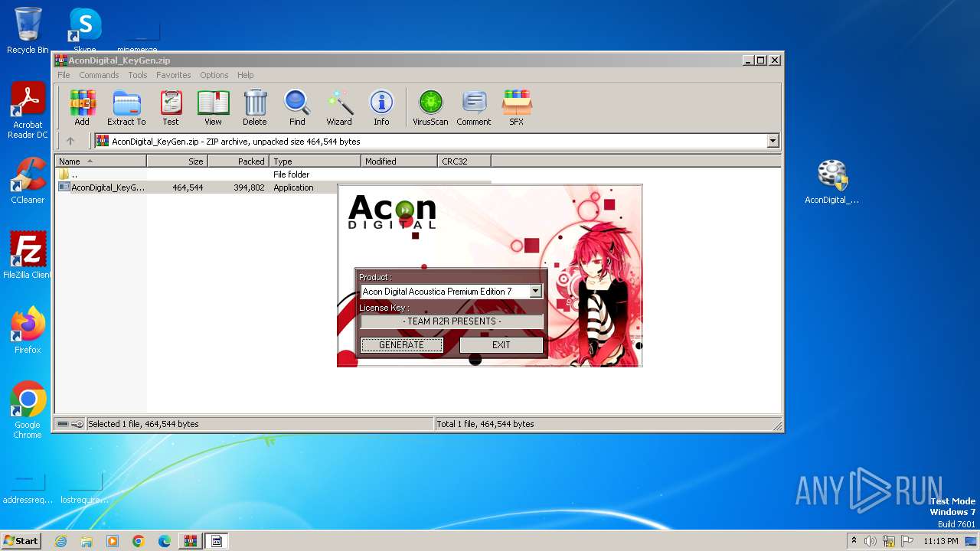Sort by the Modified column header
Image resolution: width=980 pixels, height=551 pixels.
coord(399,161)
